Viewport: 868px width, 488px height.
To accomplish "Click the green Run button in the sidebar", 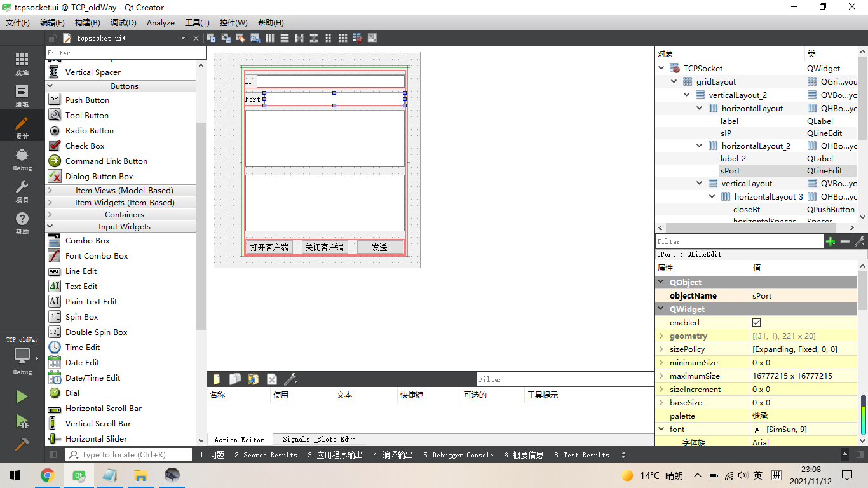I will tap(22, 396).
